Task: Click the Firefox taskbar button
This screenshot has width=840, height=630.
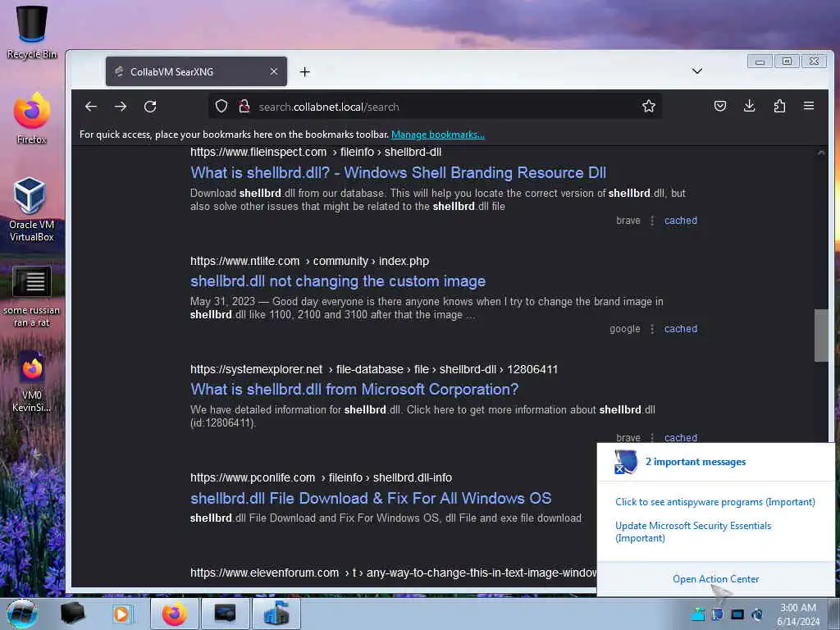Action: (175, 614)
